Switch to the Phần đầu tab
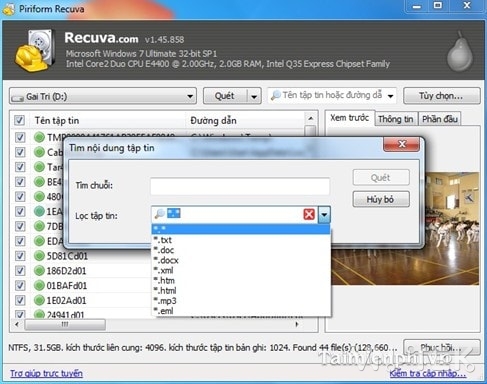 [x=439, y=119]
